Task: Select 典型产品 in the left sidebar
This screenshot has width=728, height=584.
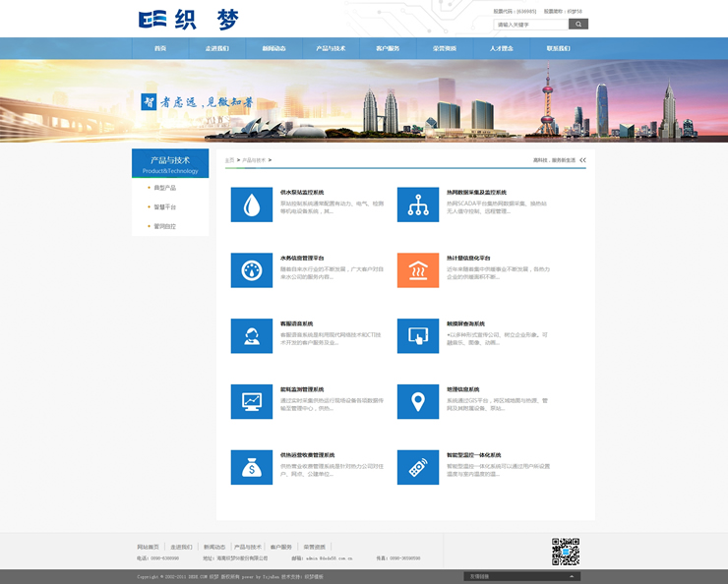Action: pyautogui.click(x=165, y=187)
